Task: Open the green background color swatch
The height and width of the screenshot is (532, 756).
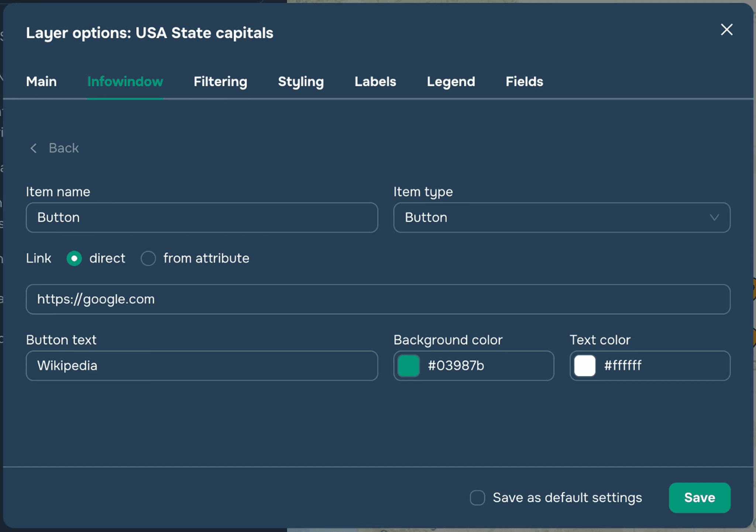Action: (408, 366)
